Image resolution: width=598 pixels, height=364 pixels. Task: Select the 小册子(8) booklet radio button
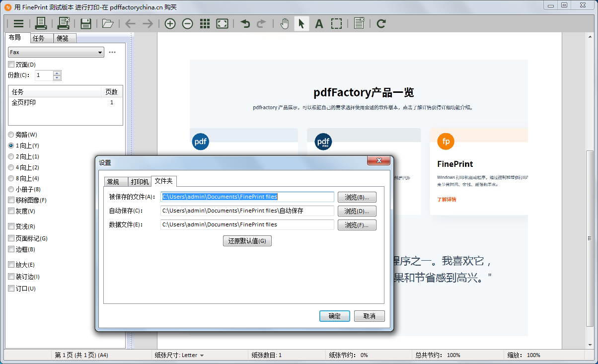pos(11,189)
